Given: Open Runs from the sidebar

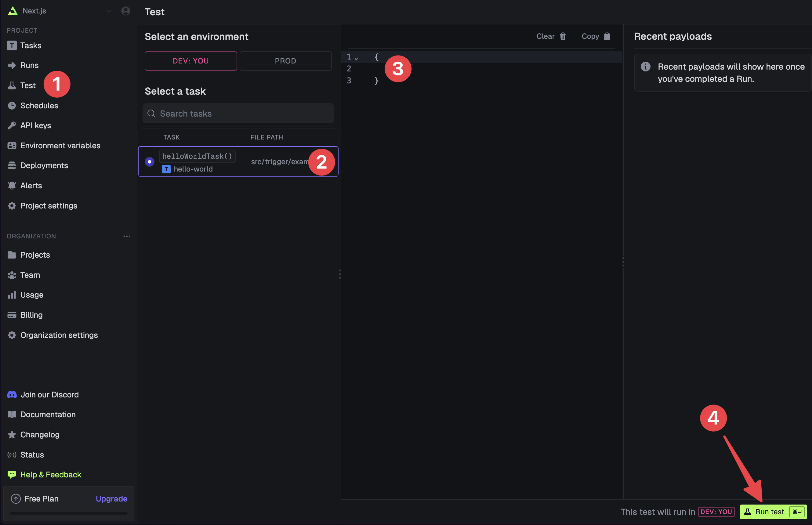Looking at the screenshot, I should click(x=29, y=65).
